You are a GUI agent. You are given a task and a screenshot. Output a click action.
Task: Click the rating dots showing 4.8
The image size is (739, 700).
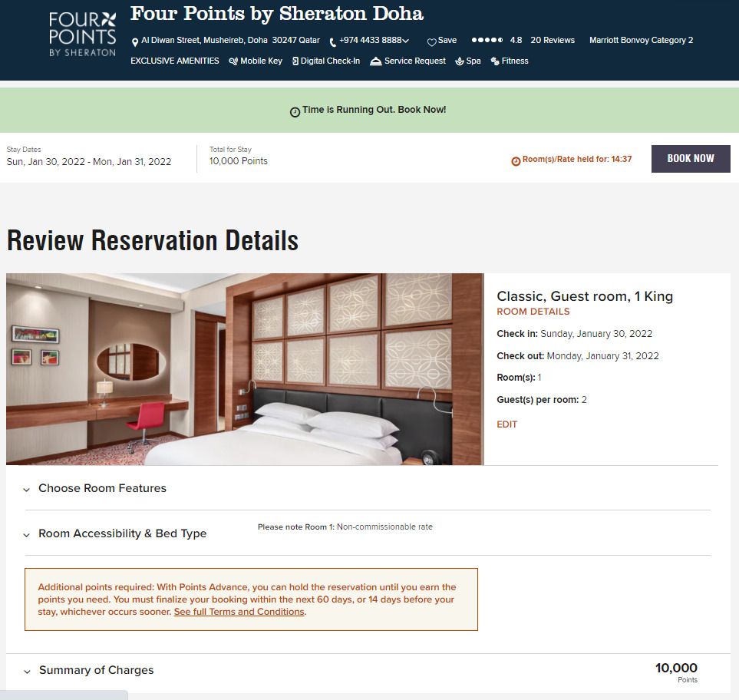pos(487,40)
